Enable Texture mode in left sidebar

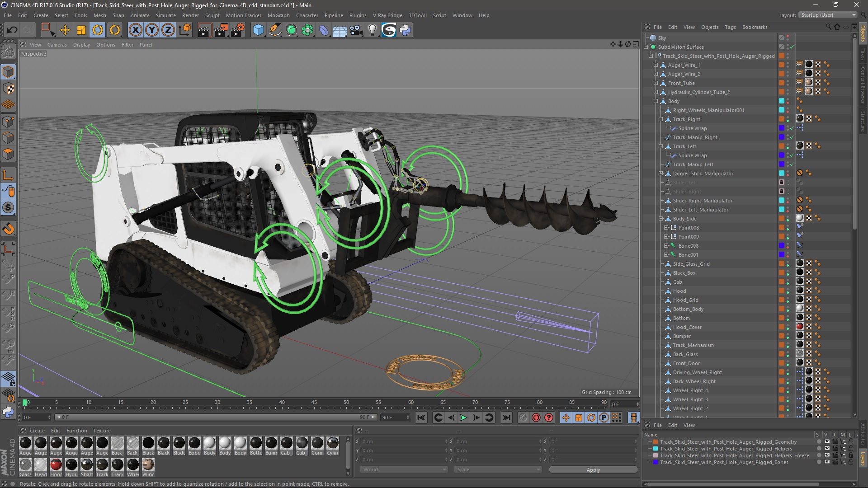[8, 89]
